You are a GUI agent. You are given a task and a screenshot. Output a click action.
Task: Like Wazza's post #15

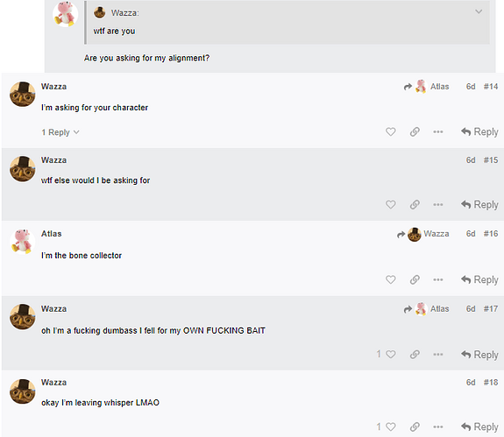[x=391, y=205]
